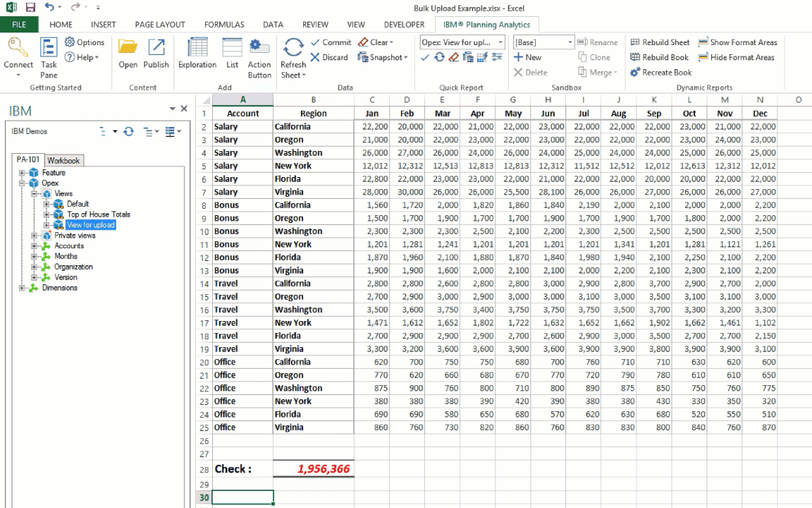The image size is (812, 508).
Task: Click the Quick Report grid-with-lightning icon
Action: pos(482,58)
